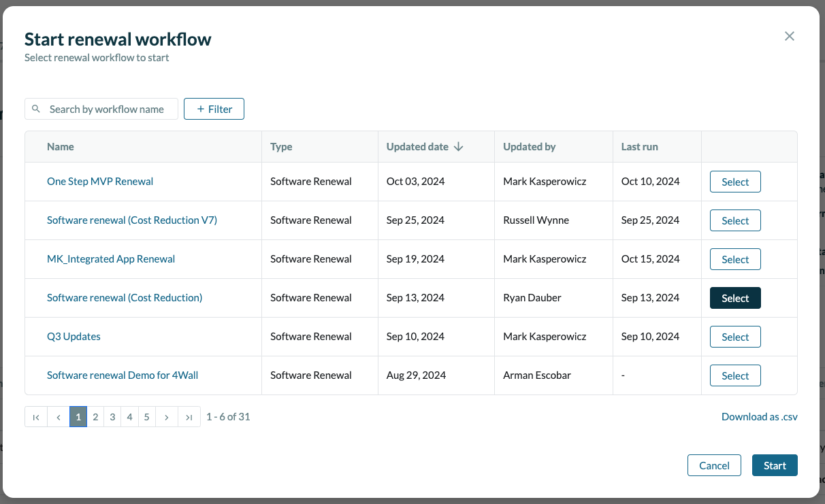
Task: Select the Q3 Updates workflow row
Action: (735, 337)
